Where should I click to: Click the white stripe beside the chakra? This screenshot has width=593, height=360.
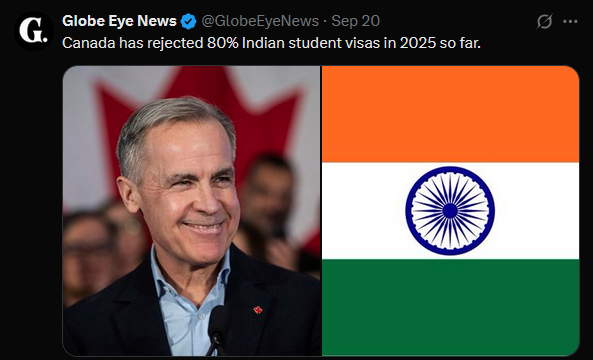(x=363, y=211)
